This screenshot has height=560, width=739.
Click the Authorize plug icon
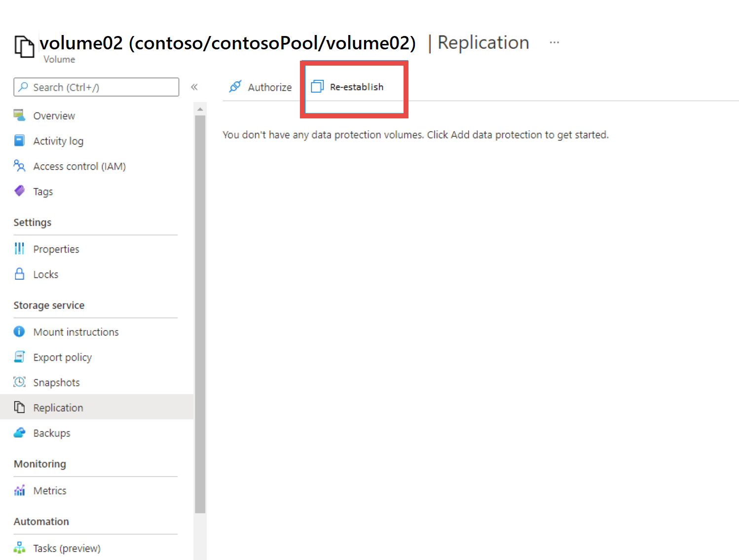(x=235, y=87)
